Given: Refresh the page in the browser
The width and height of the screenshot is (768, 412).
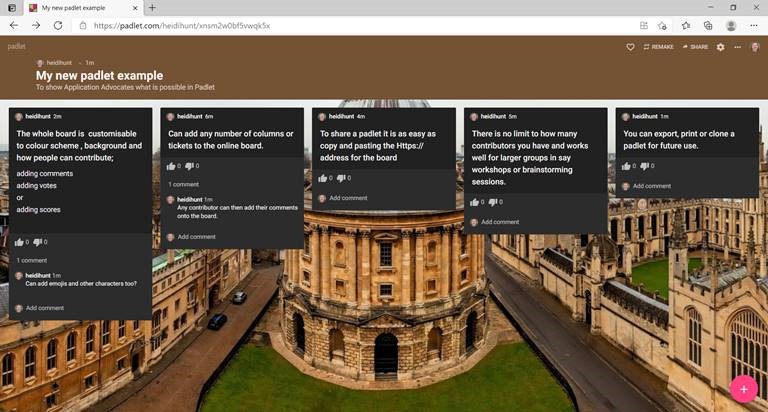Looking at the screenshot, I should point(57,26).
